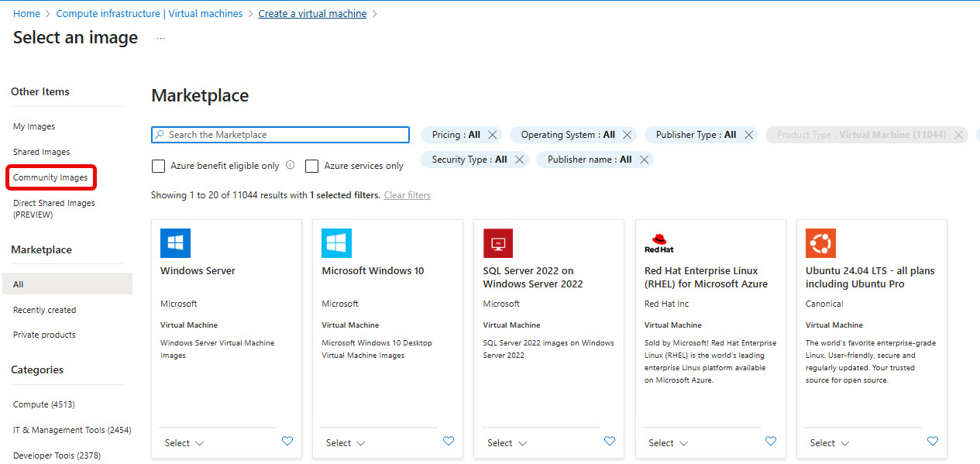This screenshot has width=980, height=464.
Task: Favorite Microsoft Windows 10 with the heart icon
Action: (449, 442)
